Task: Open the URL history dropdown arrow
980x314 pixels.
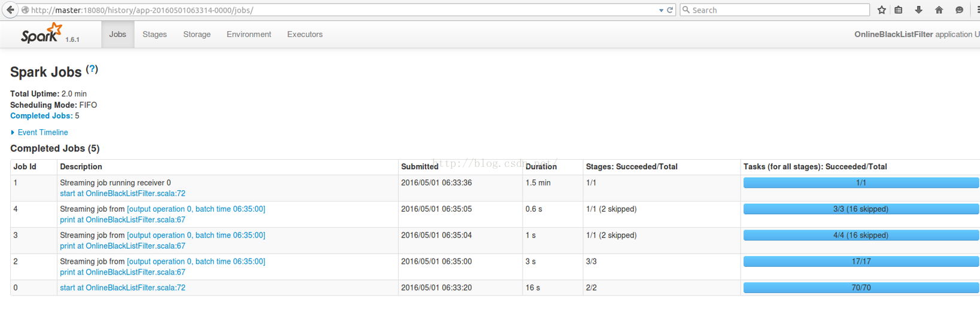Action: 661,10
